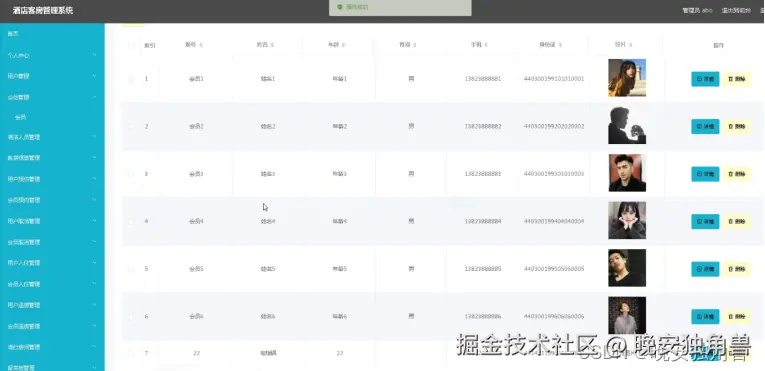Viewport: 765px width, 371px height.
Task: Click the photo in row 会员4
Action: coord(627,220)
